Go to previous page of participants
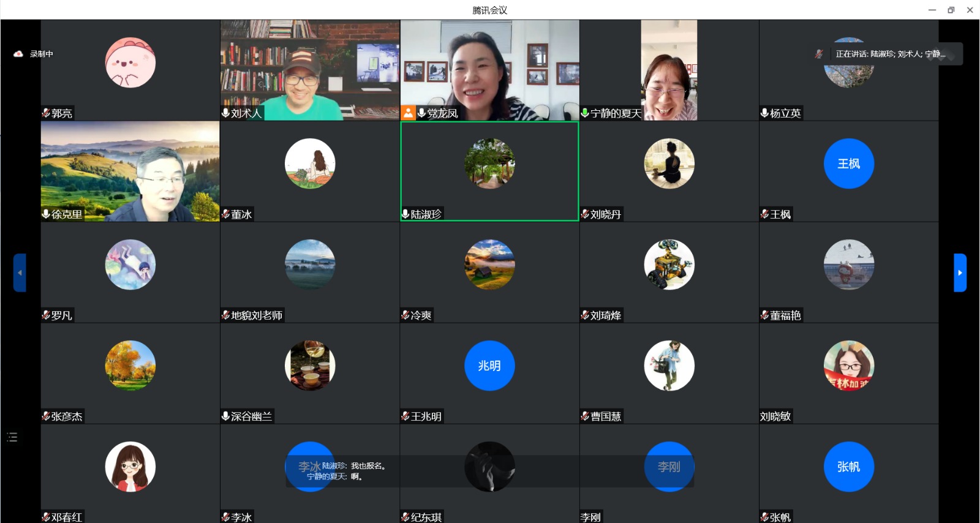980x523 pixels. coord(20,273)
